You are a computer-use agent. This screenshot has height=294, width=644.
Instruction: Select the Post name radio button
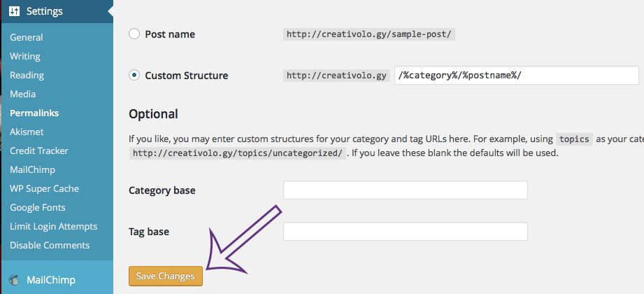click(x=134, y=34)
